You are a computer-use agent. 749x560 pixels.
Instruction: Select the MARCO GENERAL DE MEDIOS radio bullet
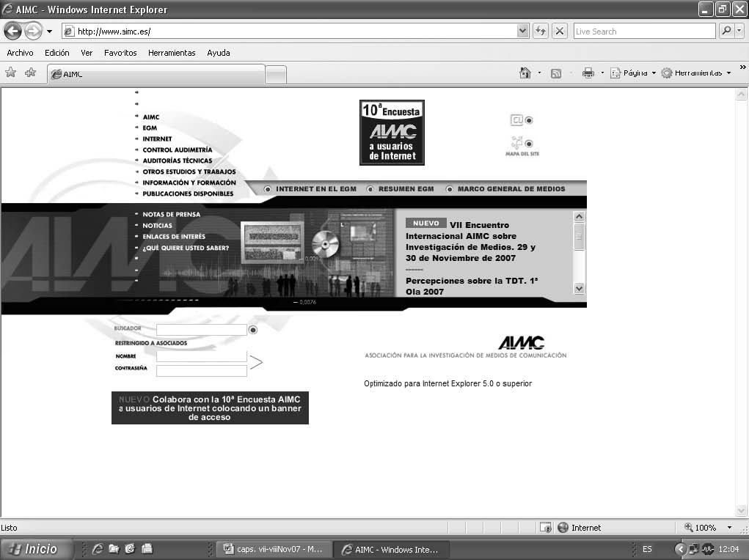click(450, 189)
